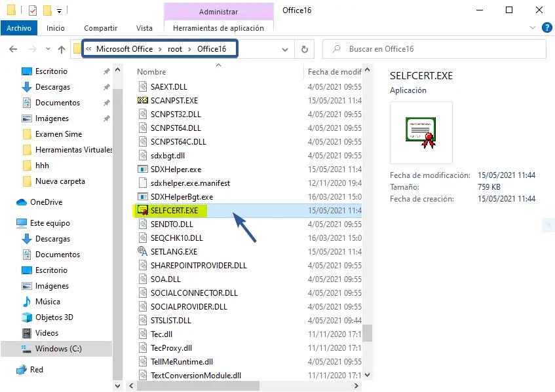Viewport: 555px width, 392px height.
Task: Select the SHAREPOINTPROVIDER.DLL file name
Action: (x=199, y=266)
